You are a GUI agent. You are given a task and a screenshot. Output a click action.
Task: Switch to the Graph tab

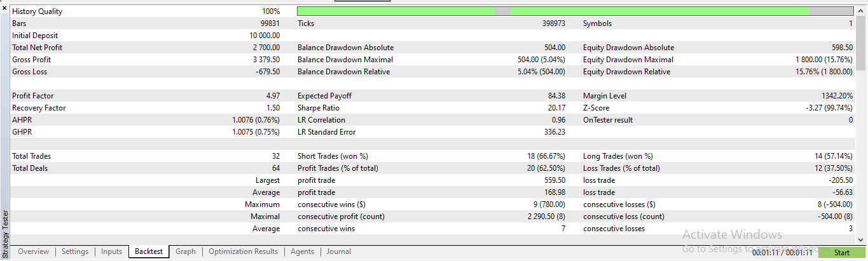(186, 251)
